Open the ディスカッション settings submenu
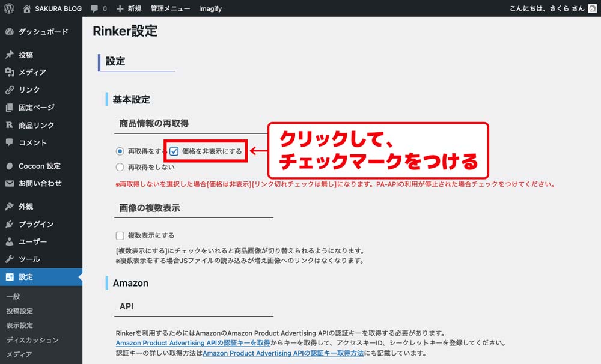Screen dimensions: 601x364 click(32, 340)
